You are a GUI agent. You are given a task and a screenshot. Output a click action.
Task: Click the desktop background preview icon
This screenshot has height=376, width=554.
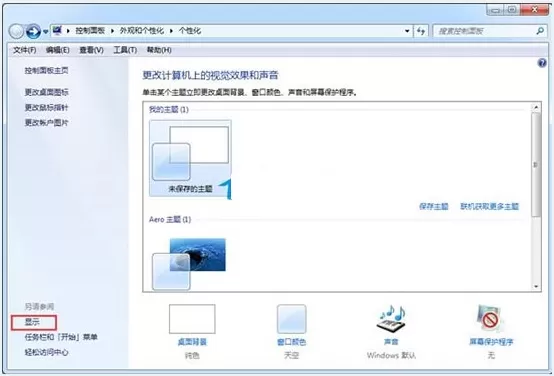[192, 319]
